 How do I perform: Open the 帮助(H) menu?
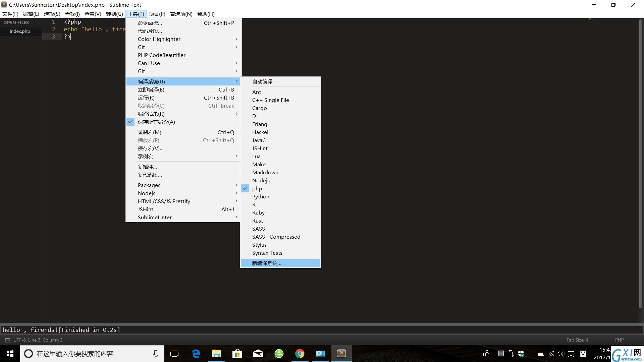pyautogui.click(x=206, y=14)
